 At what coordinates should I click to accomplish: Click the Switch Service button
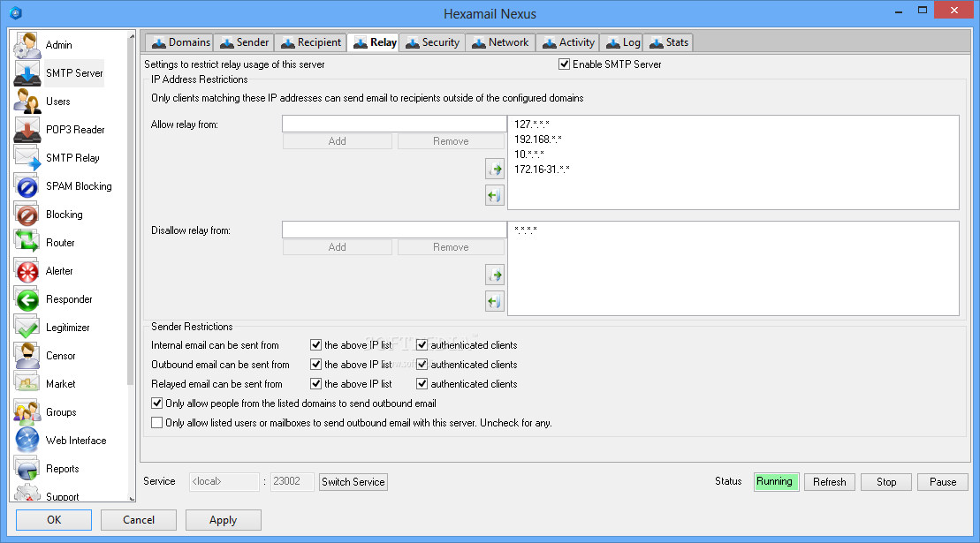point(353,482)
